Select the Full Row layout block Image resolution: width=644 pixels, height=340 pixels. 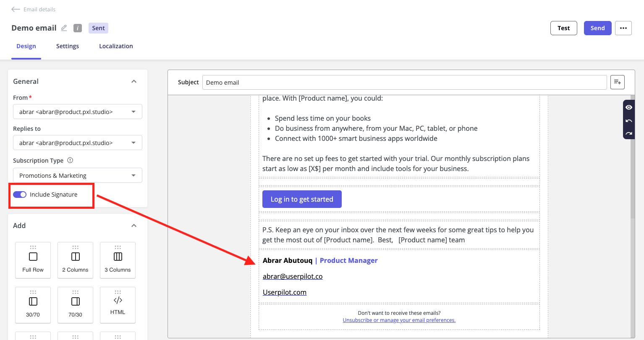33,260
